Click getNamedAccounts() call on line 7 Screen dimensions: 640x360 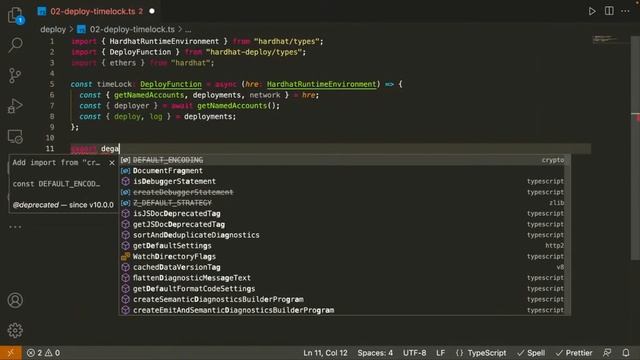point(236,106)
